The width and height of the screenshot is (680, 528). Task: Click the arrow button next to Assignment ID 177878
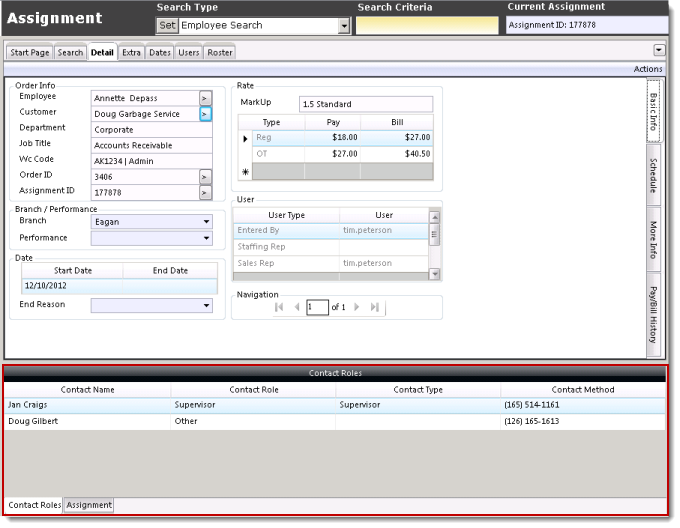tap(205, 192)
